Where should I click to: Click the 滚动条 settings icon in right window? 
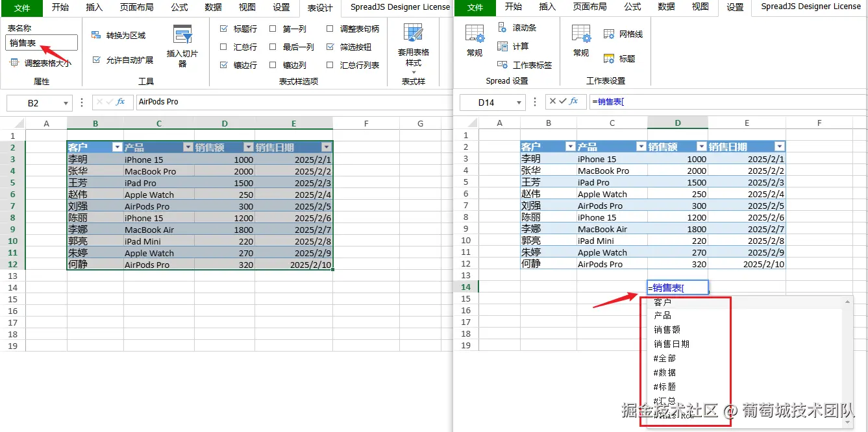coord(502,28)
